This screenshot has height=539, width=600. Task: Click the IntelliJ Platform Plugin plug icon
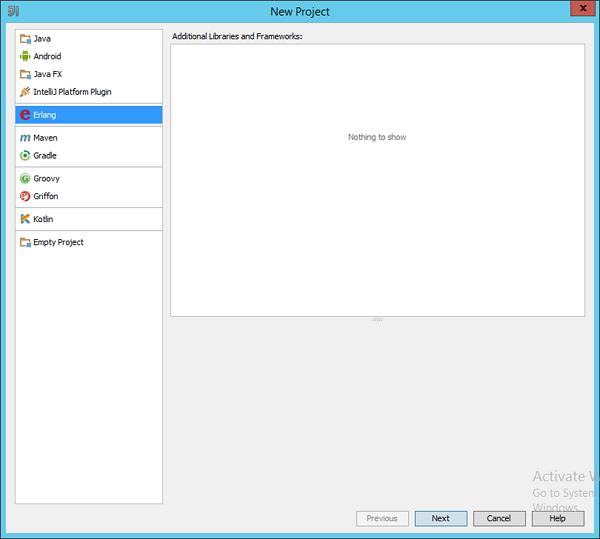(25, 92)
